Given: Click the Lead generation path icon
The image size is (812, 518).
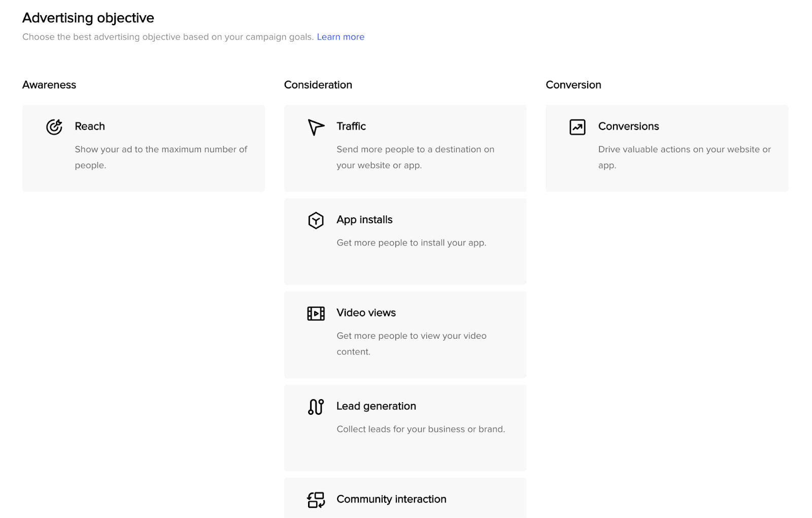Looking at the screenshot, I should [316, 407].
